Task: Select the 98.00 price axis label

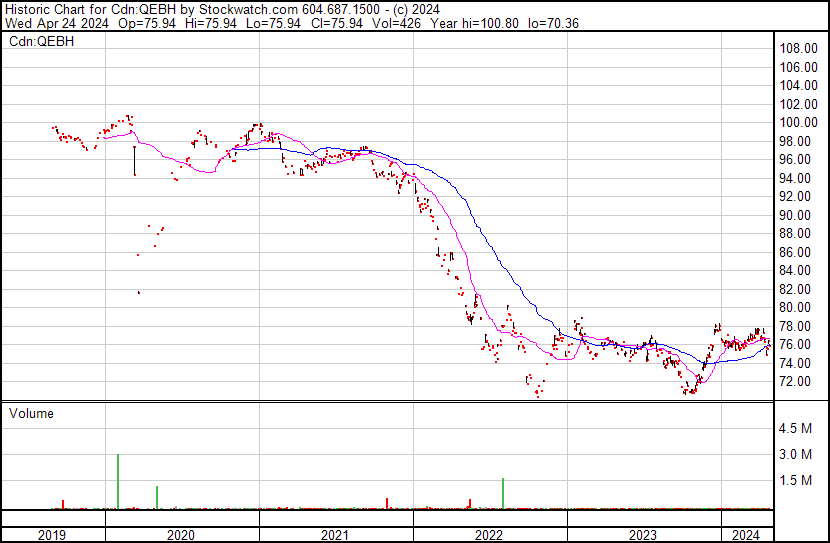Action: tap(795, 141)
